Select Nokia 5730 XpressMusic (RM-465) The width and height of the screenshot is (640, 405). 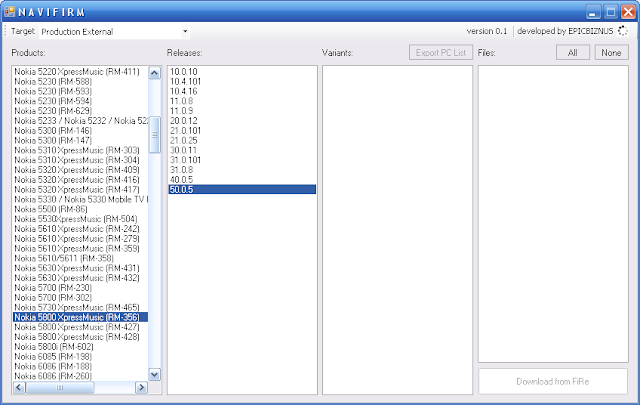(x=80, y=307)
